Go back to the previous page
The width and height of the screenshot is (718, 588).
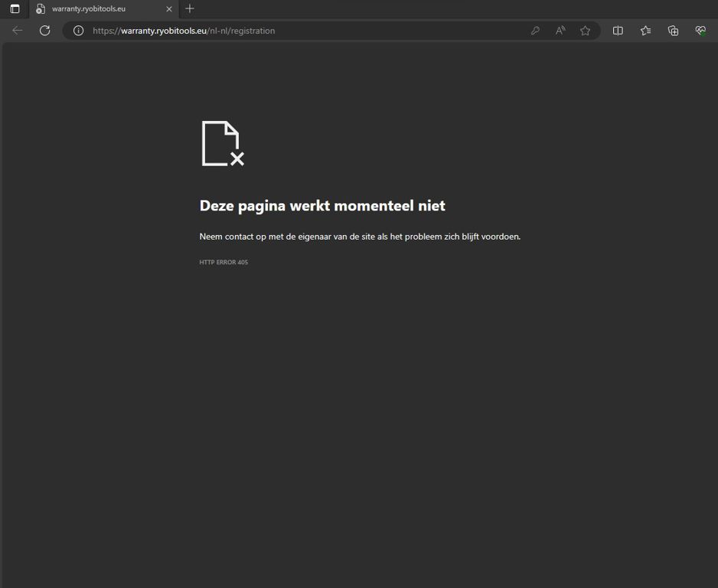point(18,31)
